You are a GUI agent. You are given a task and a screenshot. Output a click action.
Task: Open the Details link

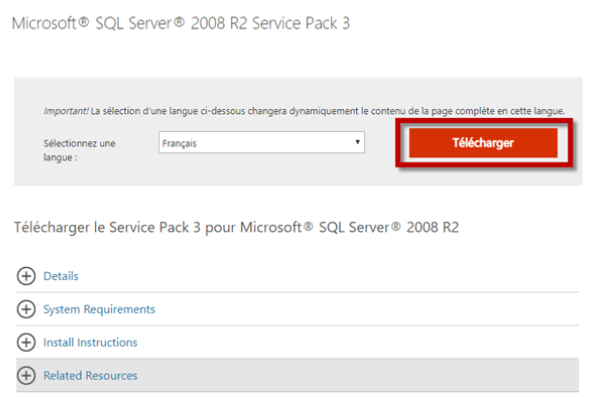61,276
